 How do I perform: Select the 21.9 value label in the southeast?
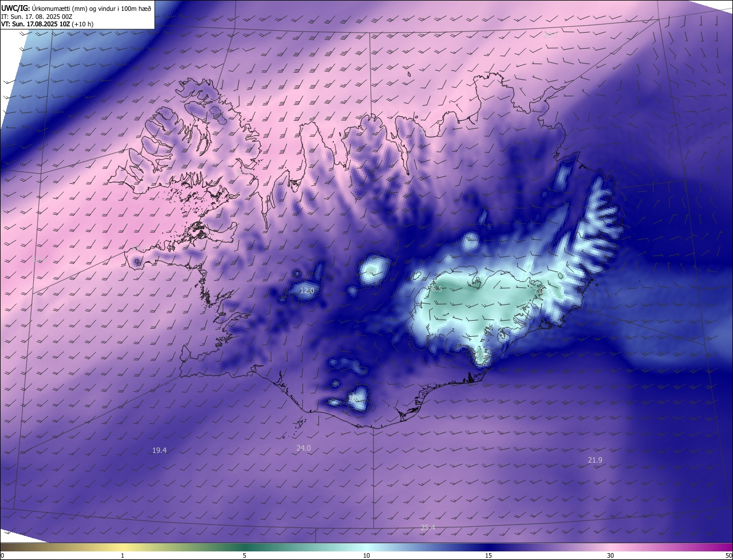coord(595,460)
